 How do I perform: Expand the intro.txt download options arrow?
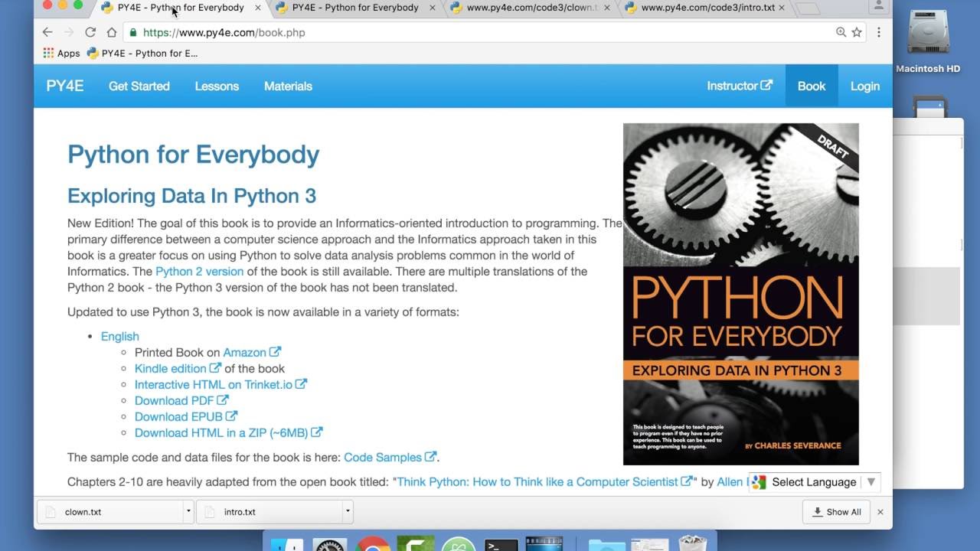pyautogui.click(x=348, y=511)
